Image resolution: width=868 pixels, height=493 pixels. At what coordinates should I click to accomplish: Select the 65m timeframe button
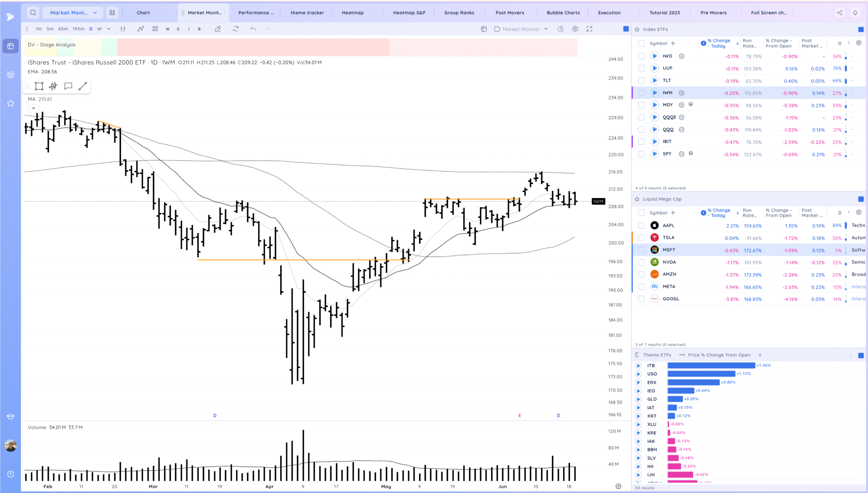point(63,29)
